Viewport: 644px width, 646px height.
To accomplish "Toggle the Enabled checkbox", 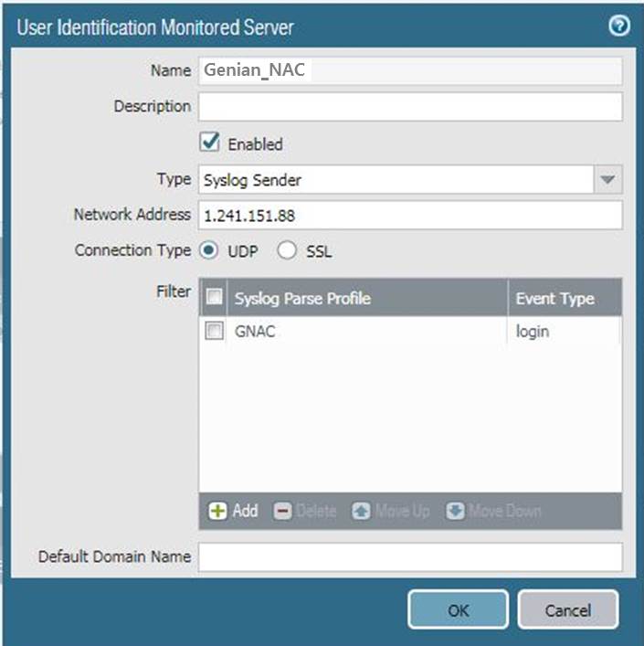I will coord(210,143).
